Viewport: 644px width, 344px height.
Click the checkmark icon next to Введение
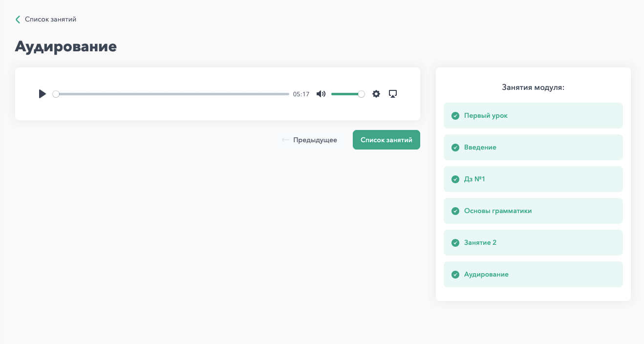coord(455,148)
